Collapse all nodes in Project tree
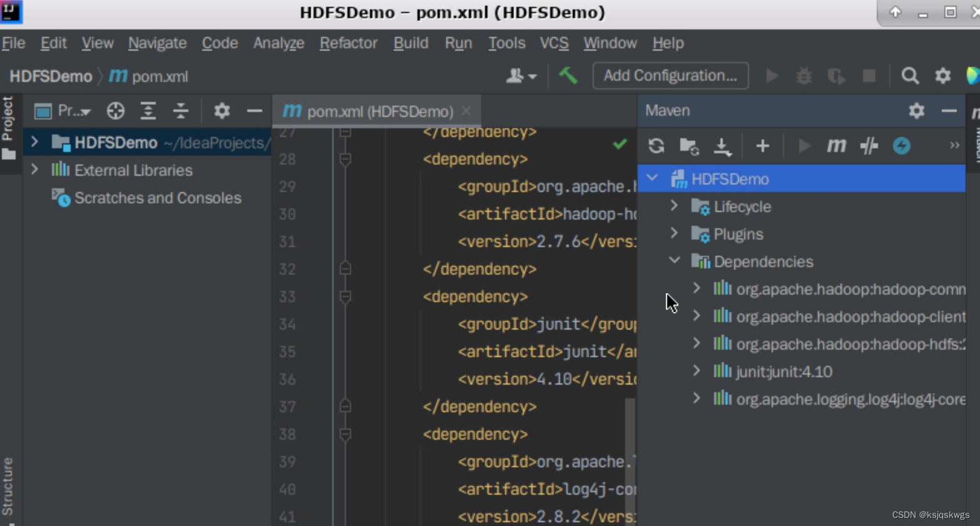 coord(180,111)
